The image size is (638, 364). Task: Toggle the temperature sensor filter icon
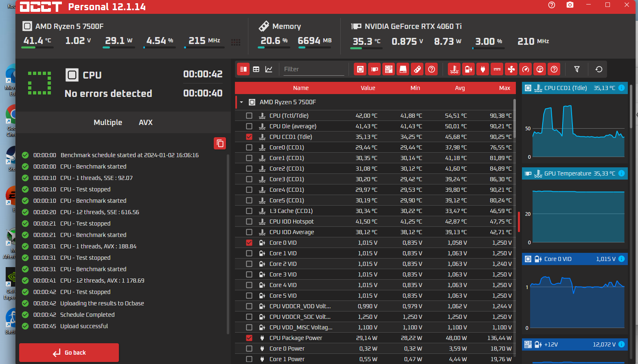tap(454, 69)
